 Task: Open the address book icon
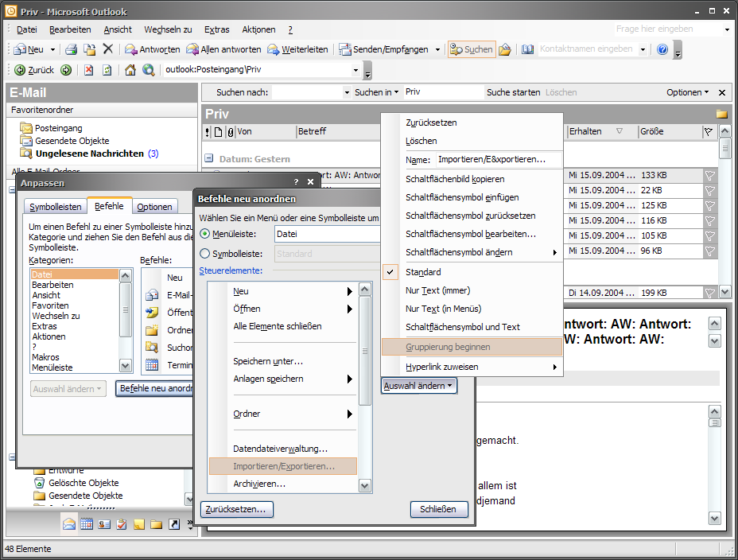coord(527,49)
